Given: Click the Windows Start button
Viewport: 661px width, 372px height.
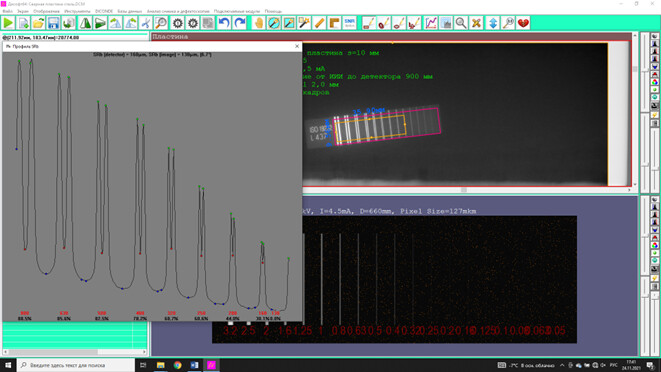Looking at the screenshot, I should point(8,365).
